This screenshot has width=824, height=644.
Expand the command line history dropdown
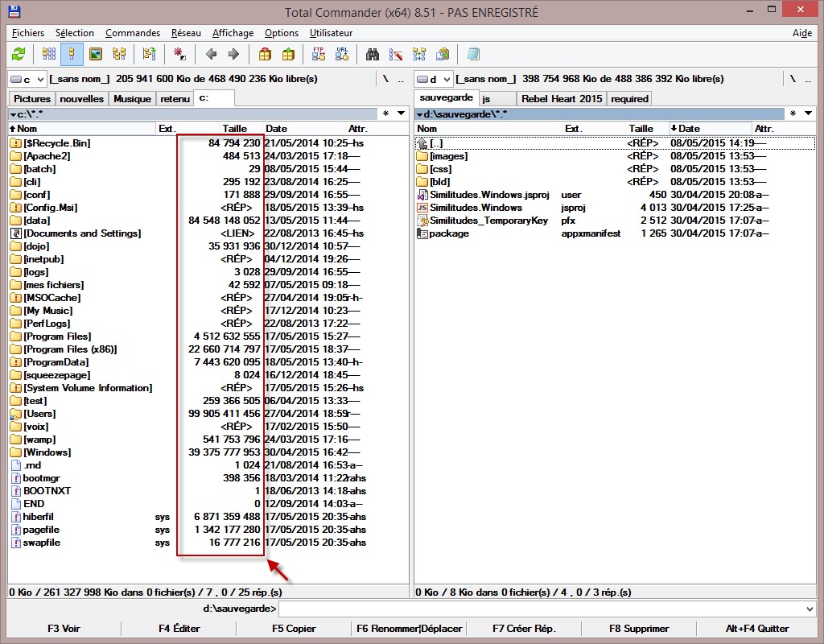(809, 609)
